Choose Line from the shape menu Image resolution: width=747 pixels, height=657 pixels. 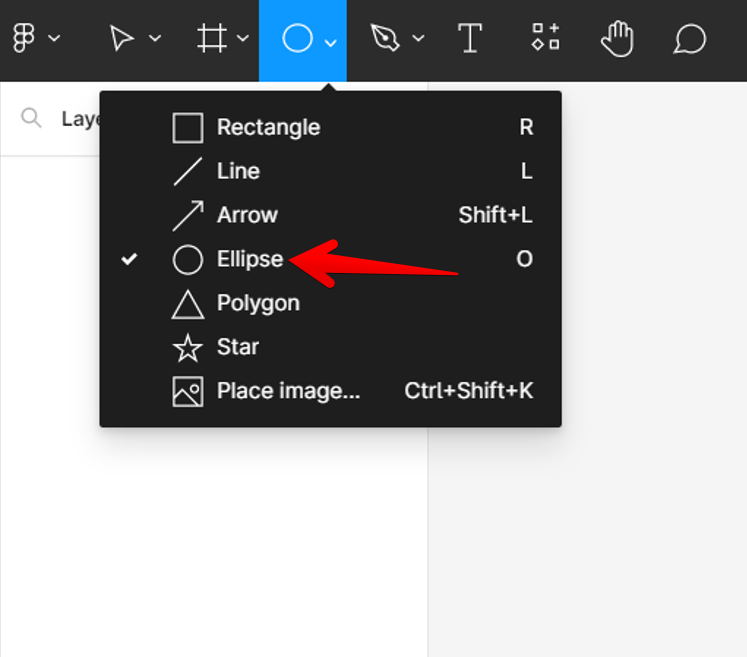tap(238, 172)
